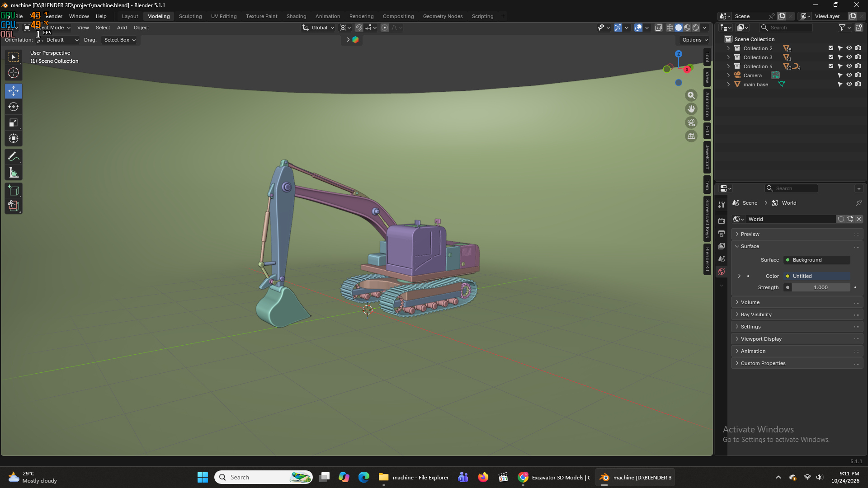Expand the main base outliner row
This screenshot has width=868, height=488.
click(728, 84)
